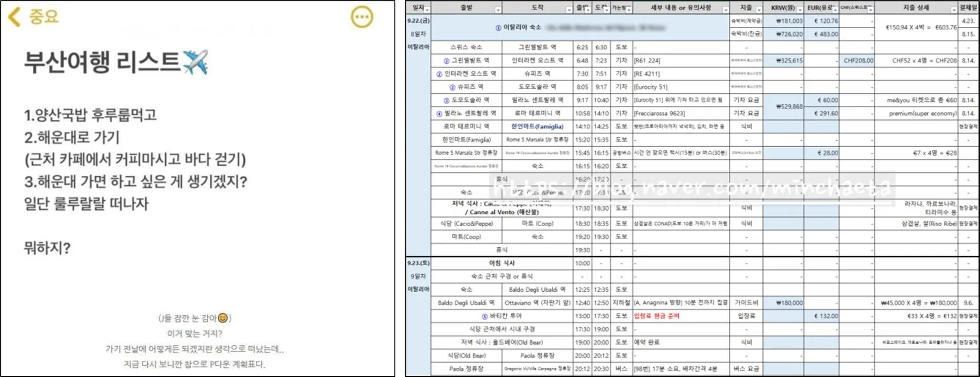The width and height of the screenshot is (980, 377).
Task: Click the line 일단 룰루랄랄 떠나자
Action: click(x=86, y=204)
